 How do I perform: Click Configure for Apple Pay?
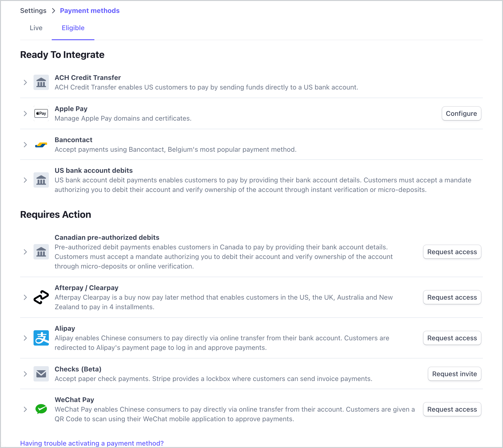(461, 113)
